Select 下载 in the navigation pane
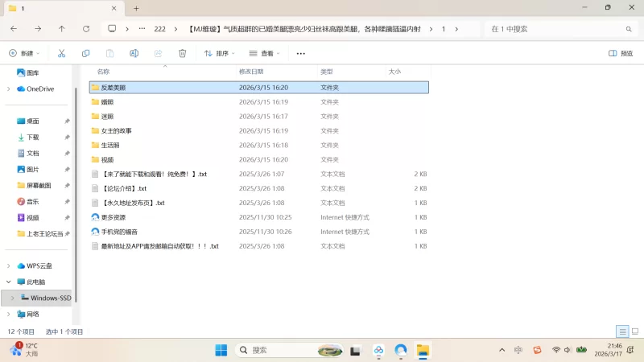 click(x=32, y=138)
